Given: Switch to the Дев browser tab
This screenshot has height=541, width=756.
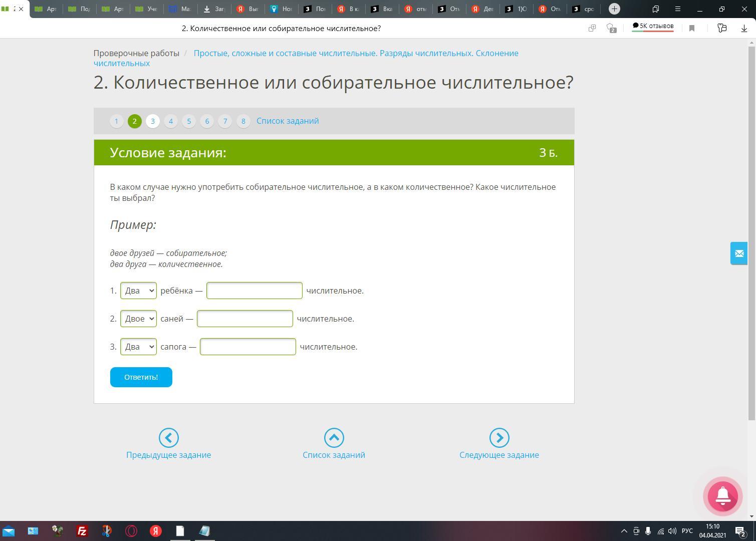Looking at the screenshot, I should click(x=483, y=9).
